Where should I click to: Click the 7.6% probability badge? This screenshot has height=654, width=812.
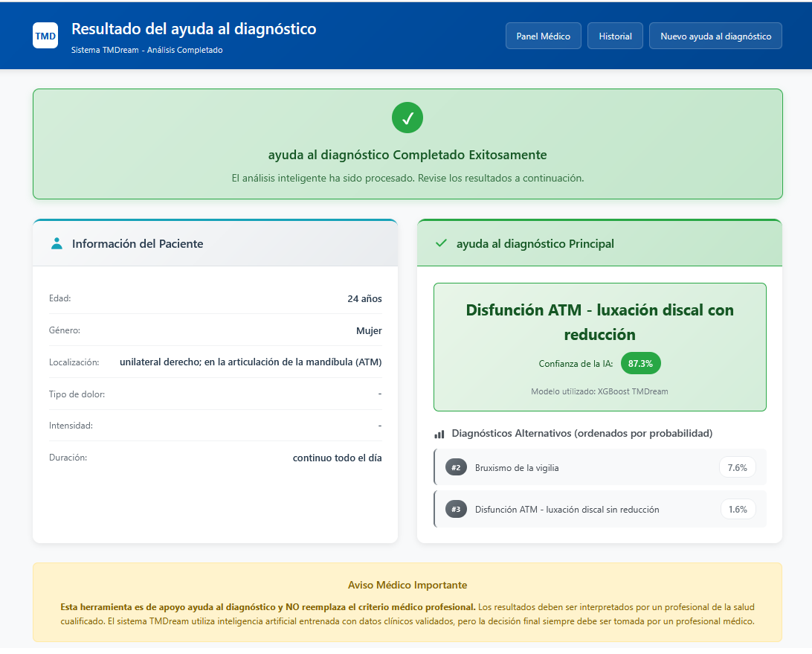[737, 467]
